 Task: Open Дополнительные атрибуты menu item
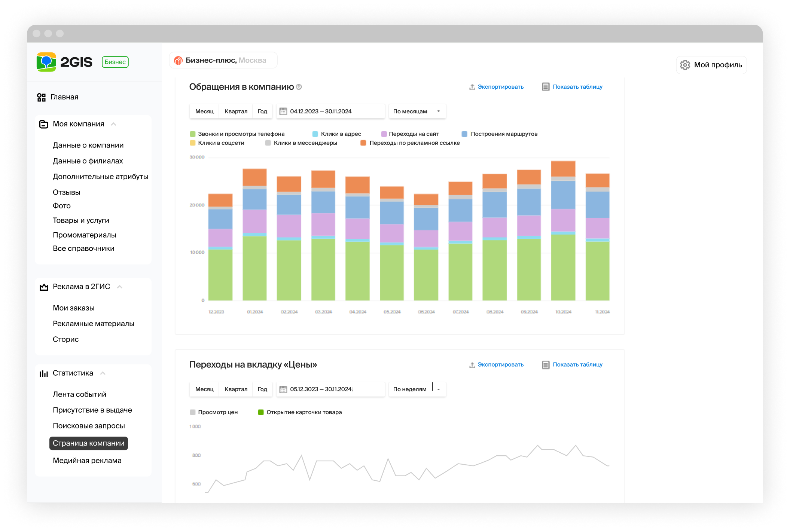coord(101,177)
